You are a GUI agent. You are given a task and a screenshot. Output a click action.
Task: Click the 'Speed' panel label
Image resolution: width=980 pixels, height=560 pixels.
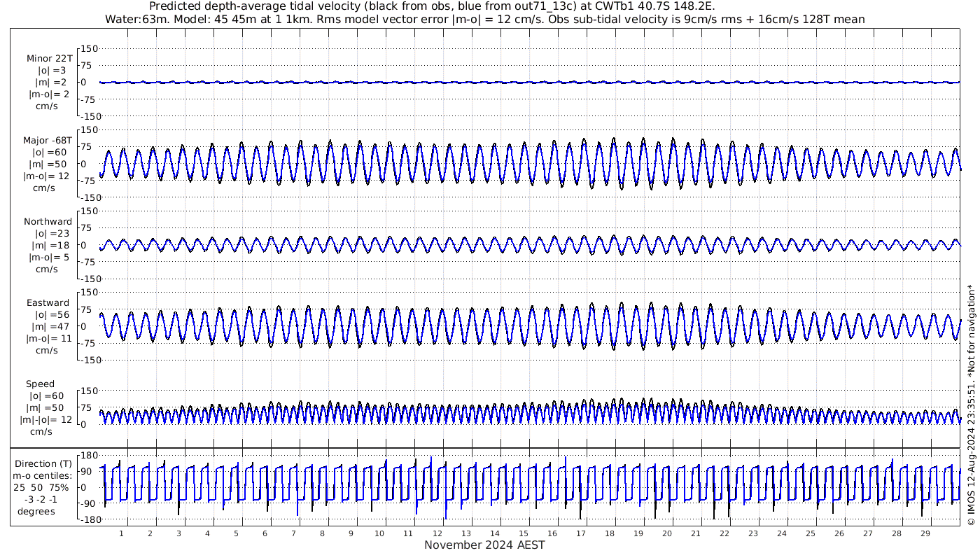[40, 384]
